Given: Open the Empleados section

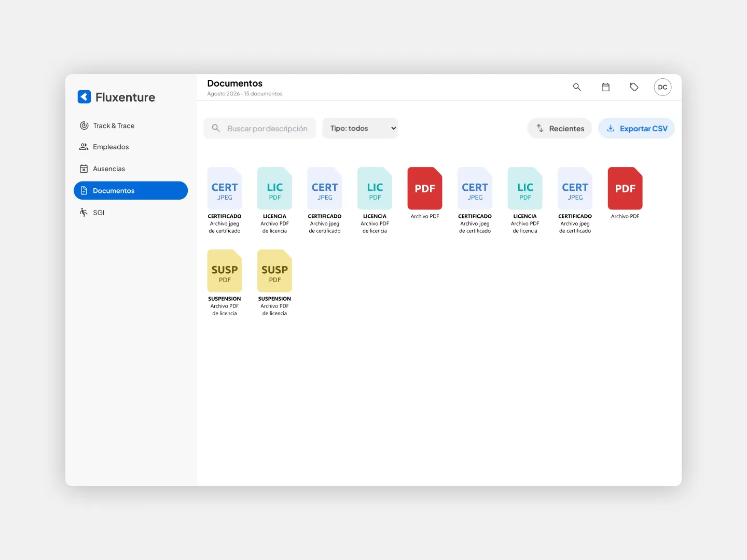Looking at the screenshot, I should coord(131,147).
